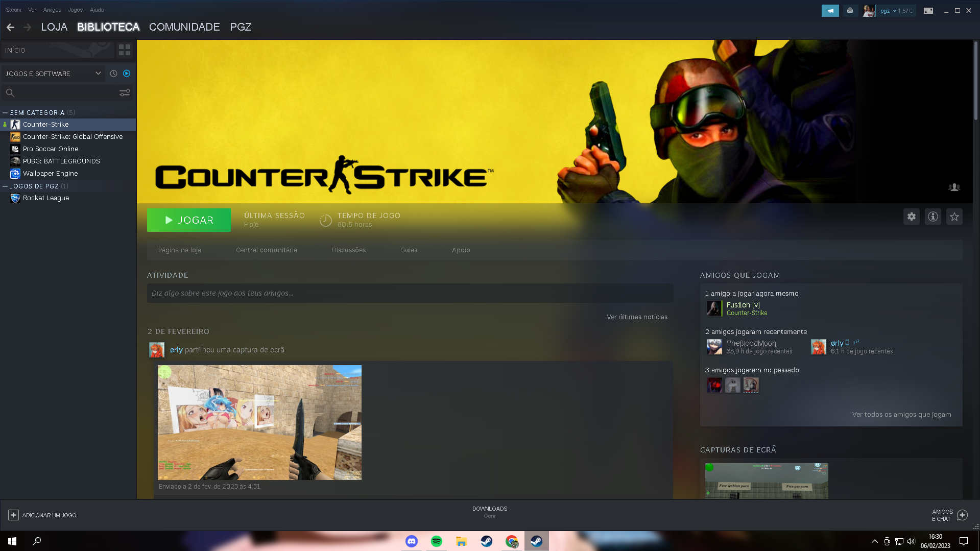The image size is (980, 551).
Task: Open Steam announcements megaphone icon
Action: point(830,11)
